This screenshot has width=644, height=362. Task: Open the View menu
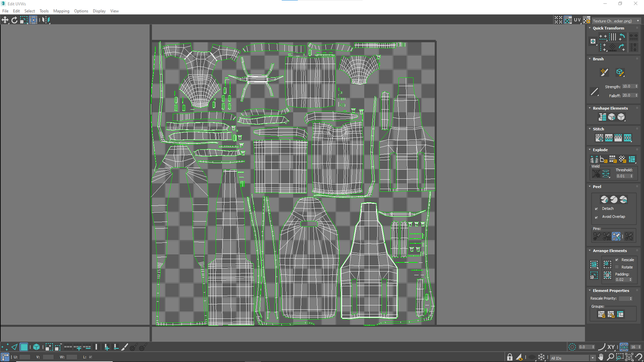(114, 11)
